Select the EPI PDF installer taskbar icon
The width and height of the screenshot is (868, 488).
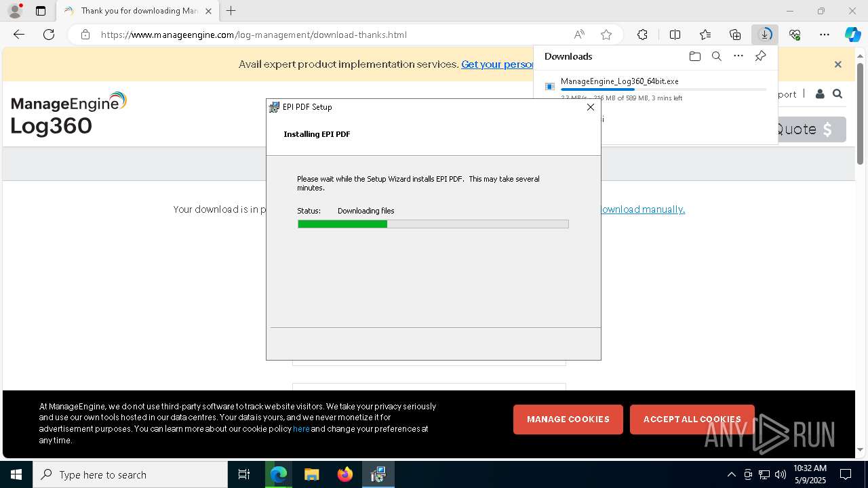(x=378, y=474)
